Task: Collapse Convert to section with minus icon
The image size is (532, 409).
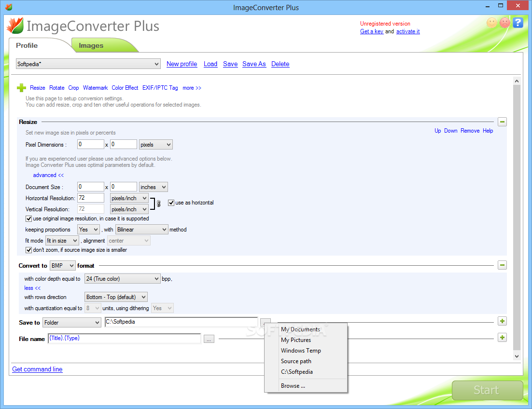Action: click(502, 265)
